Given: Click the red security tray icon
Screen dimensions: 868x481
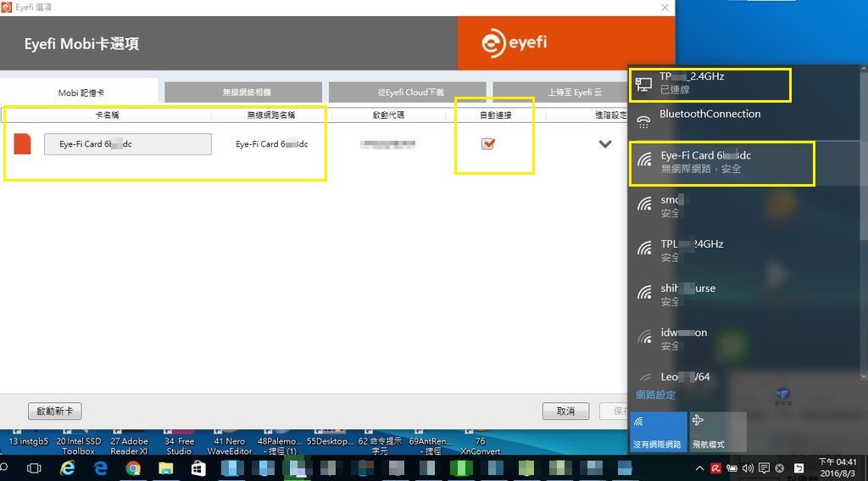Looking at the screenshot, I should click(x=715, y=469).
